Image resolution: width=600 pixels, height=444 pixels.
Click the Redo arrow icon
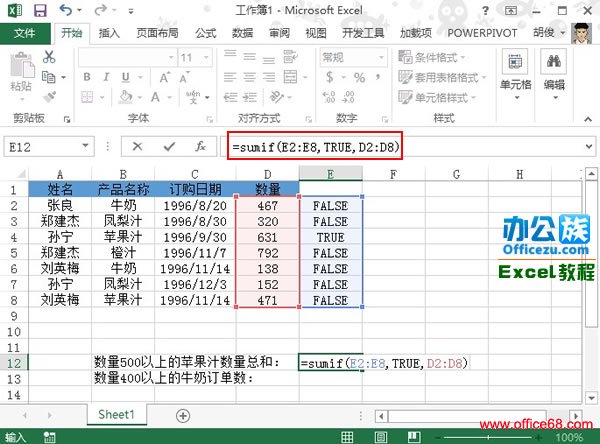point(100,10)
